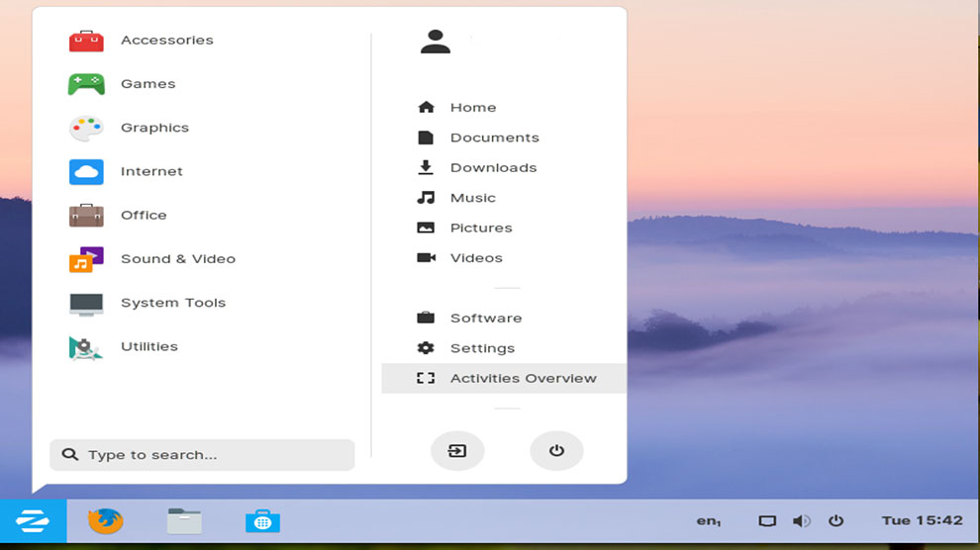Select Activities Overview entry
Image resolution: width=980 pixels, height=550 pixels.
coord(522,378)
